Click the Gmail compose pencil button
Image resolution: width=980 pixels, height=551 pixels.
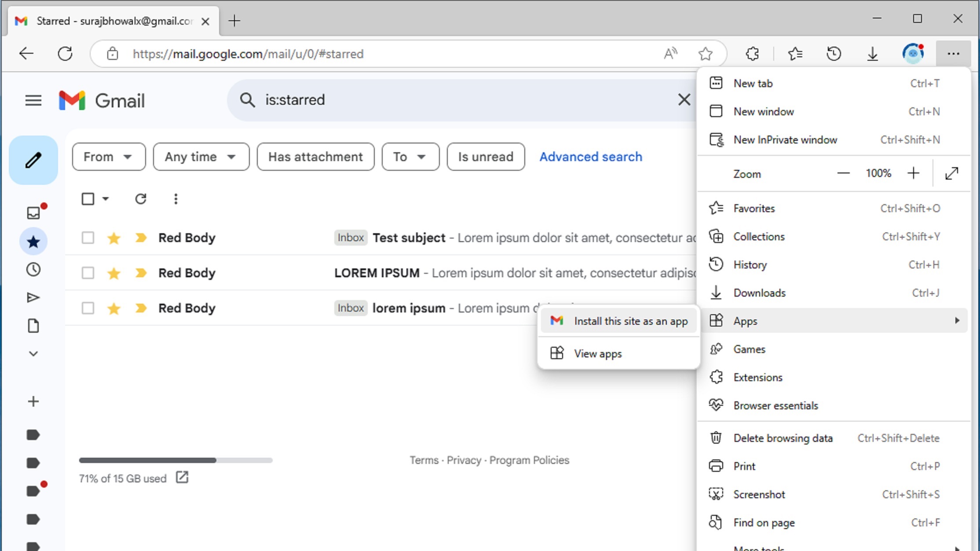(x=33, y=160)
